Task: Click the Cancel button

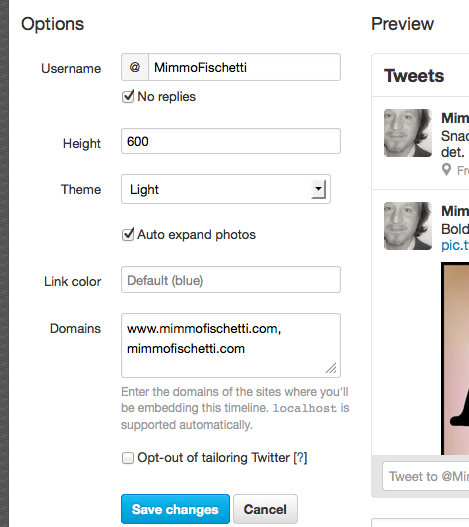Action: pos(265,509)
